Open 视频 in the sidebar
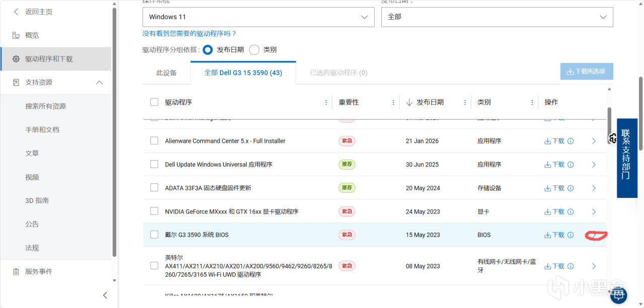 tap(32, 177)
